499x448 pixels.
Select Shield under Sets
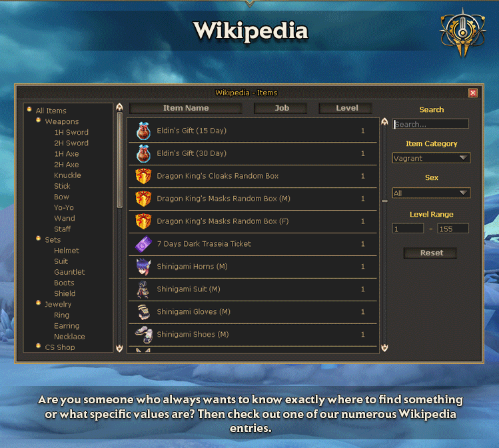(x=65, y=293)
